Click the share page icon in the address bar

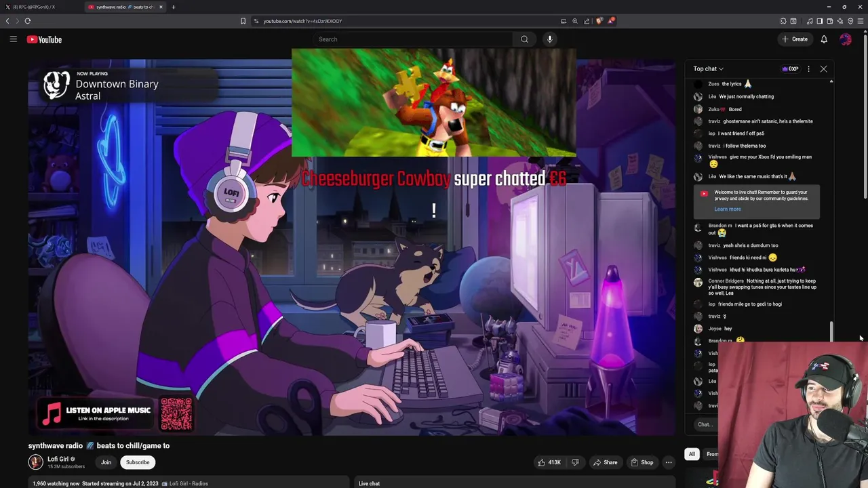point(587,21)
